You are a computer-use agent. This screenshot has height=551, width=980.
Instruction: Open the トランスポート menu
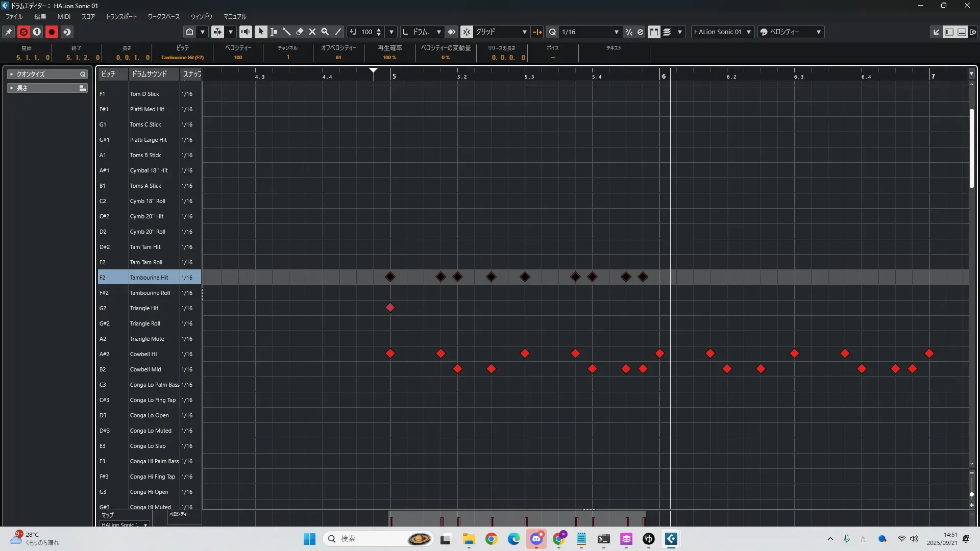[x=121, y=17]
